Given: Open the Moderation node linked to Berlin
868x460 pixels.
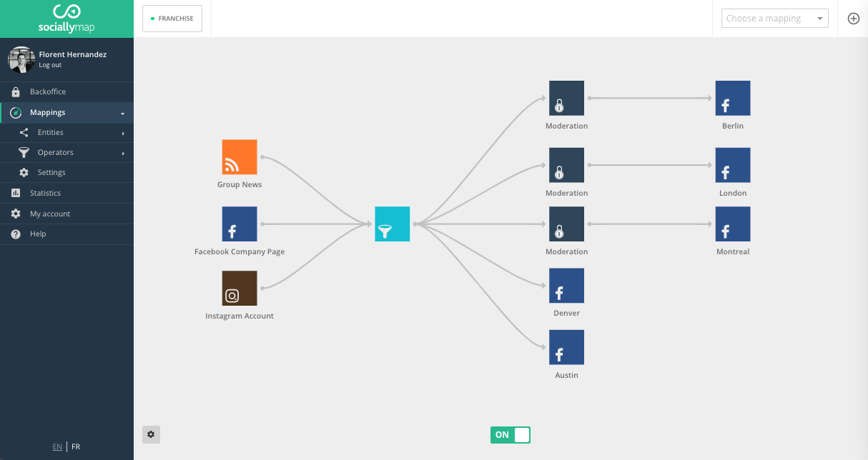Looking at the screenshot, I should click(566, 98).
